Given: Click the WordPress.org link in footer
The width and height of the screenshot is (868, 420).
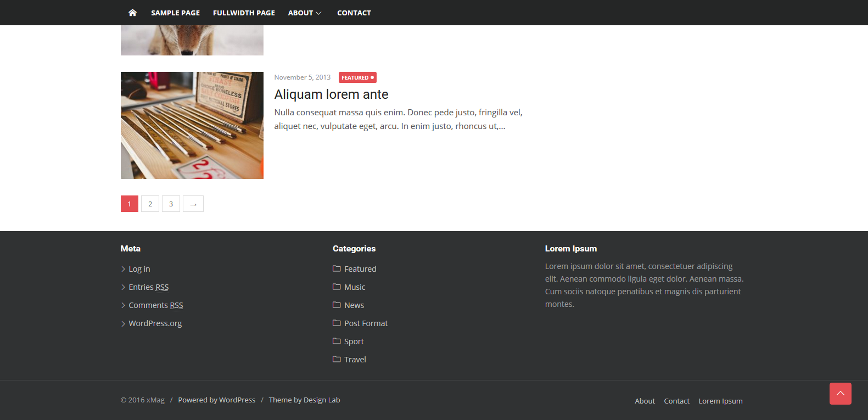Looking at the screenshot, I should pyautogui.click(x=155, y=323).
